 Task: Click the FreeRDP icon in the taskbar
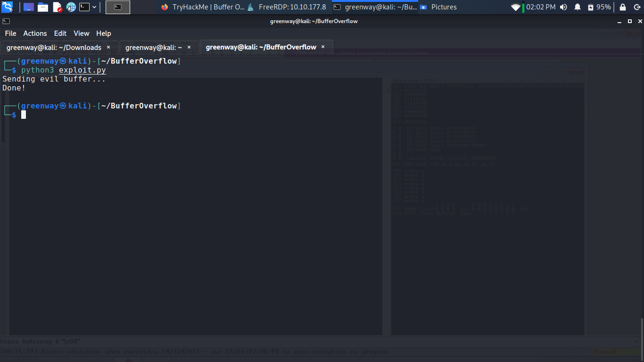[x=250, y=7]
